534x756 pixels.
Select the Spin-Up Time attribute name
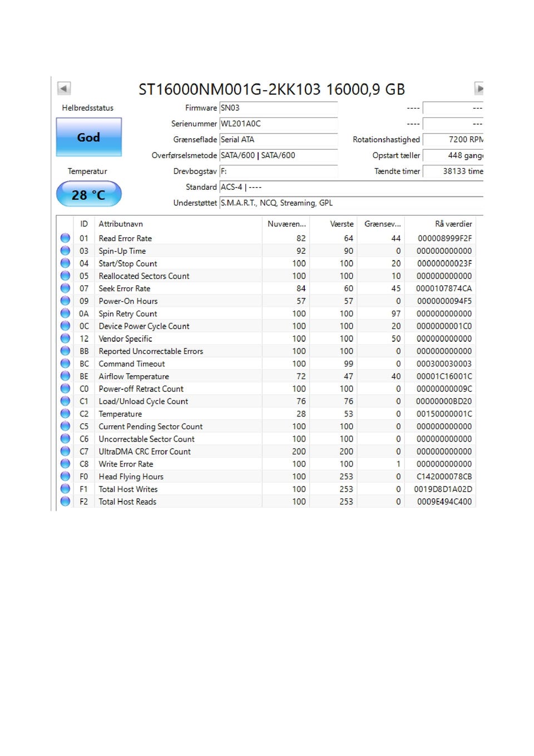coord(122,251)
